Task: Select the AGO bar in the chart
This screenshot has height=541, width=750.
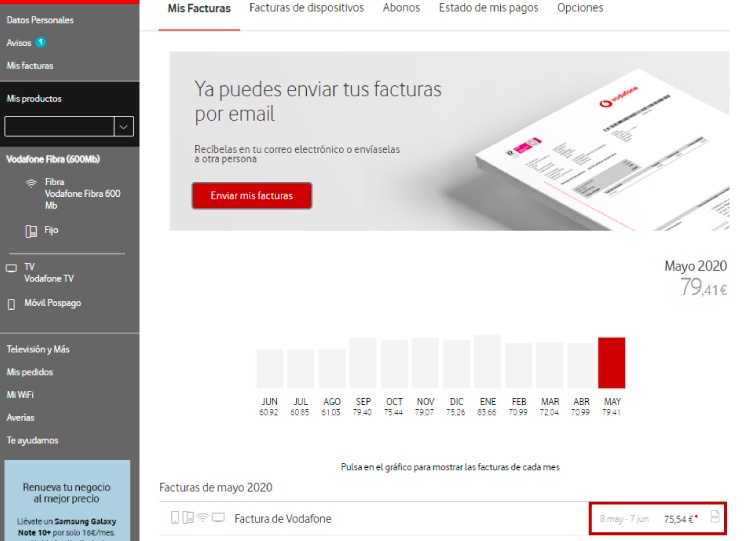Action: (x=332, y=368)
